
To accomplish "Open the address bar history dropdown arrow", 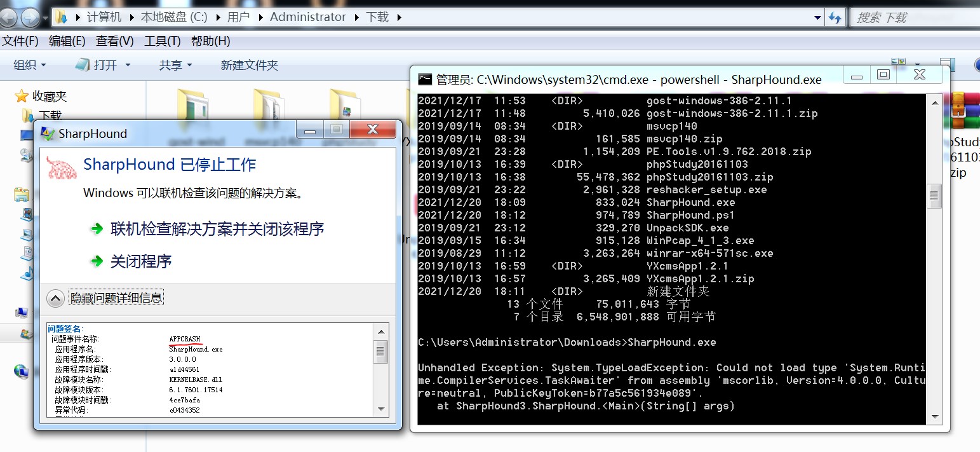I will 818,17.
